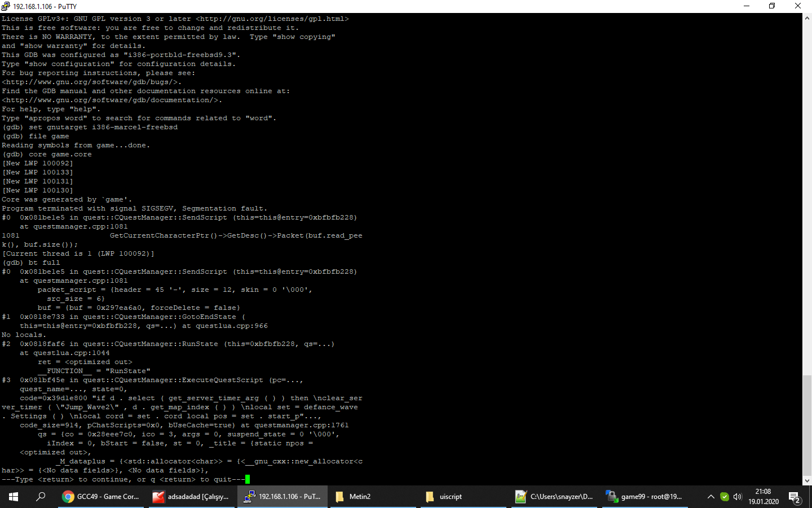Click "__FUNCTION__ = "RunState"" line
The width and height of the screenshot is (812, 508).
pyautogui.click(x=94, y=371)
